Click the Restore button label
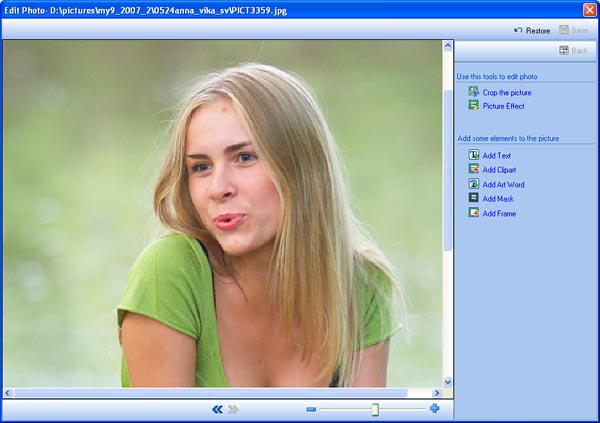This screenshot has height=423, width=600. pyautogui.click(x=538, y=31)
